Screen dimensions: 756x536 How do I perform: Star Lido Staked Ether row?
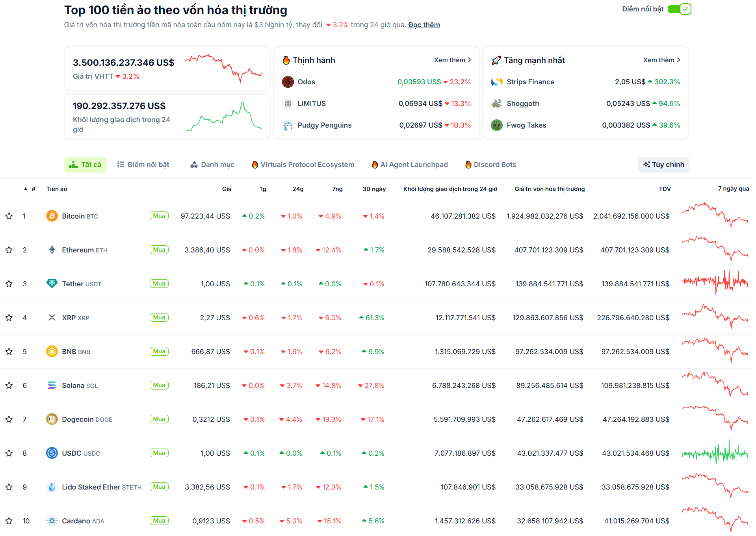click(x=9, y=487)
